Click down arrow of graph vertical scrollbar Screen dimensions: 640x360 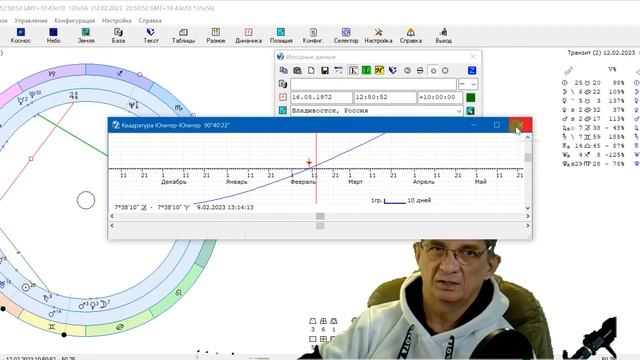pyautogui.click(x=528, y=208)
